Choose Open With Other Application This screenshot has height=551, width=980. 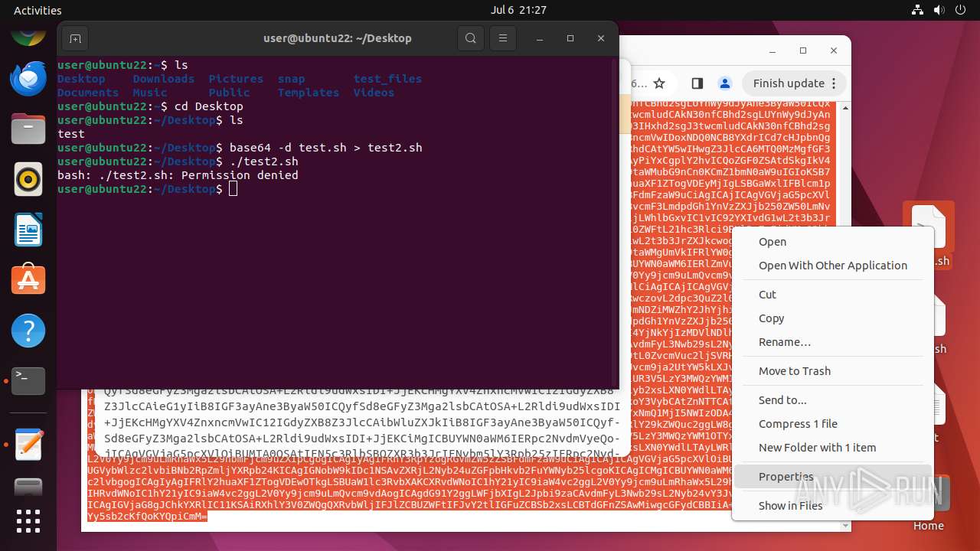(833, 266)
